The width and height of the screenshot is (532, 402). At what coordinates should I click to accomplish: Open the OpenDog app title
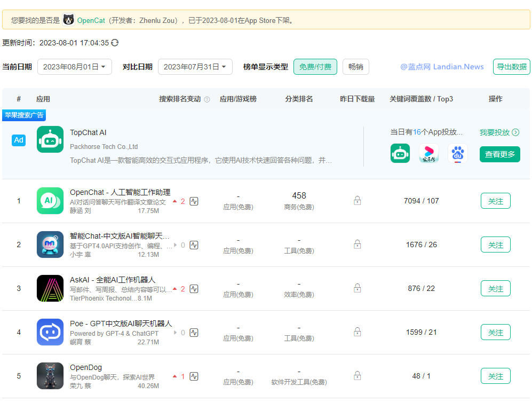coord(86,367)
